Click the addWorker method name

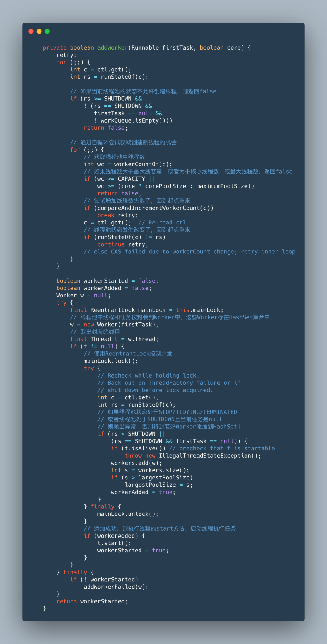pos(113,48)
